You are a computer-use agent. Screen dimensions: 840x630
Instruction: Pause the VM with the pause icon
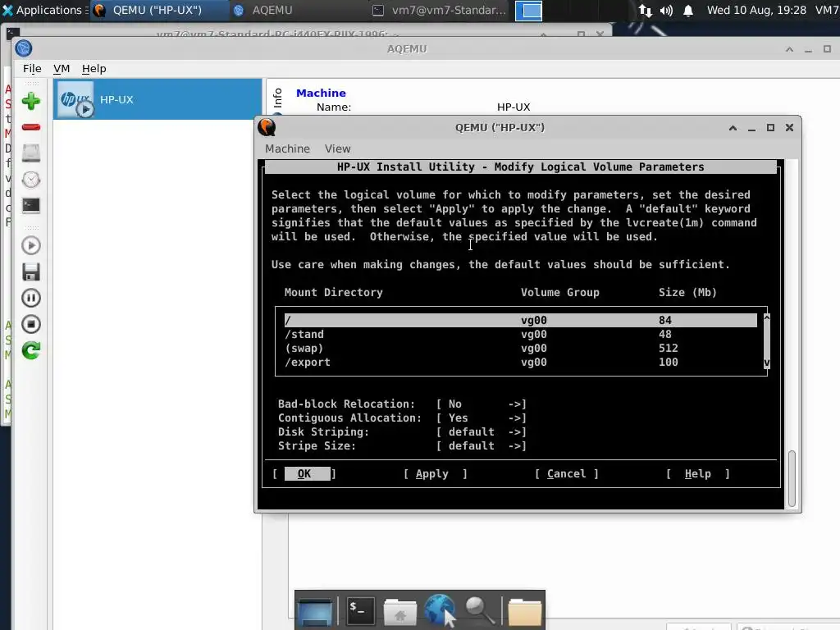pyautogui.click(x=31, y=298)
